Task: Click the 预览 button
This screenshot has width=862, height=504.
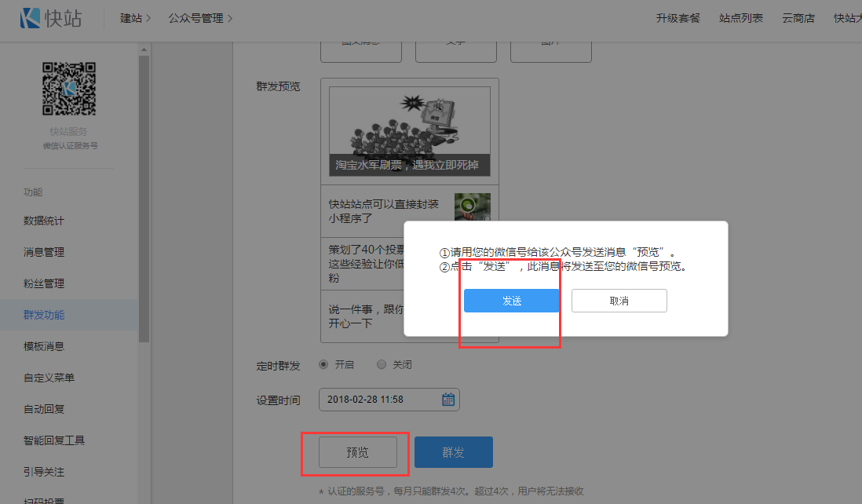Action: point(357,452)
